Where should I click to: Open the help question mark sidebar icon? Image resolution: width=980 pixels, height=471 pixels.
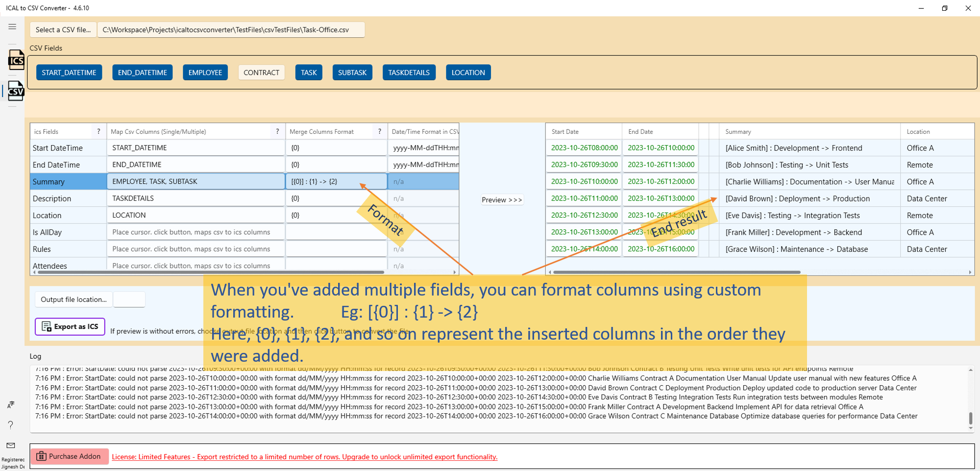tap(11, 425)
